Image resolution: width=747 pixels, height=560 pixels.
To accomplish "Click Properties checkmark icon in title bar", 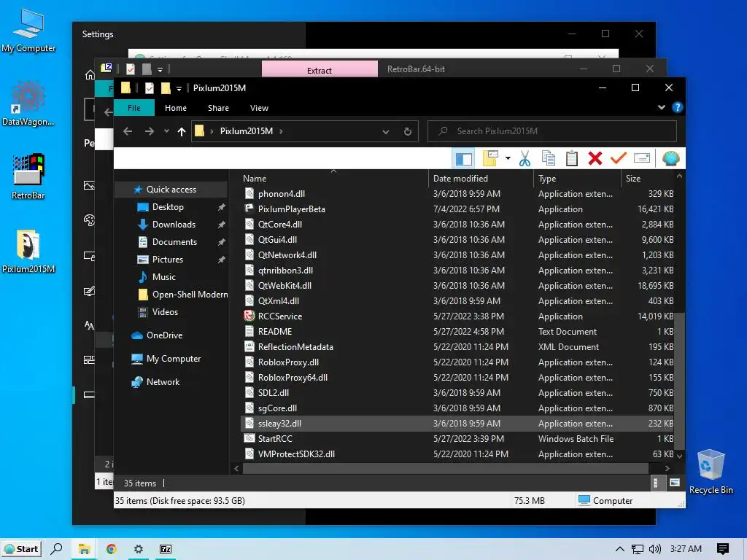I will [x=150, y=88].
